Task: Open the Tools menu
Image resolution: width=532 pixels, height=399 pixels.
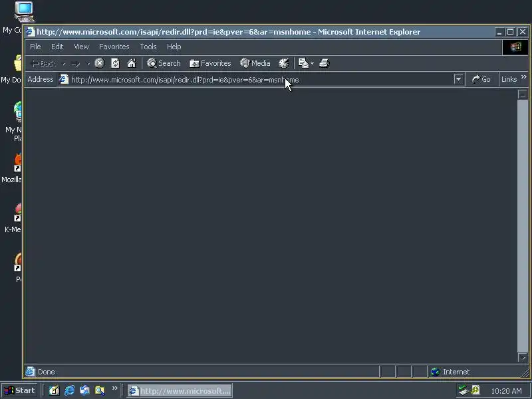Action: point(148,47)
